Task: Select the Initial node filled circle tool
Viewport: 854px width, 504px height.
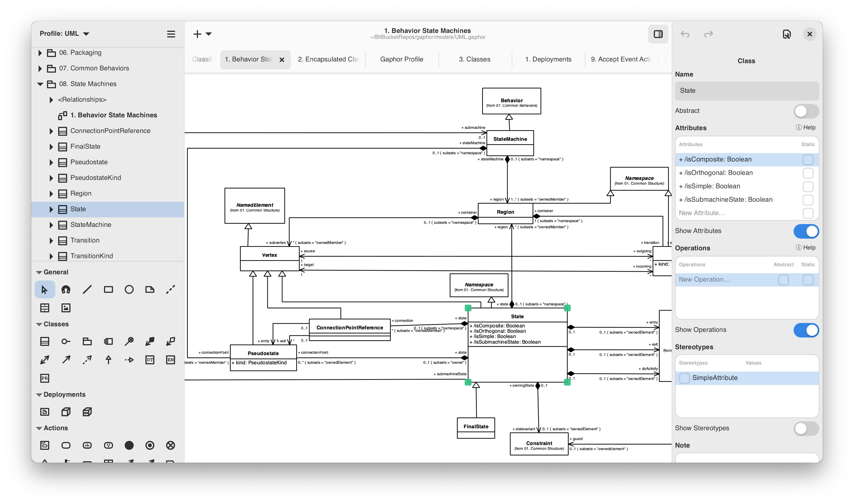Action: [129, 445]
